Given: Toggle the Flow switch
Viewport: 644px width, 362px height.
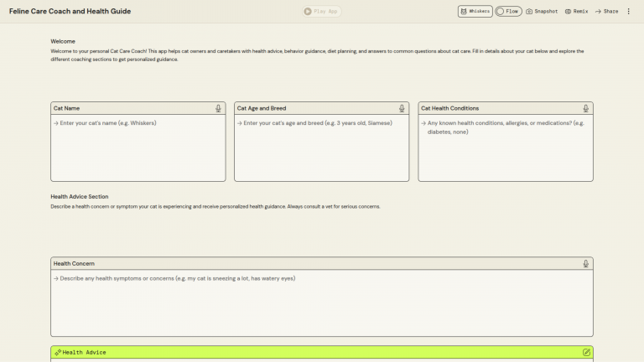Looking at the screenshot, I should point(508,12).
